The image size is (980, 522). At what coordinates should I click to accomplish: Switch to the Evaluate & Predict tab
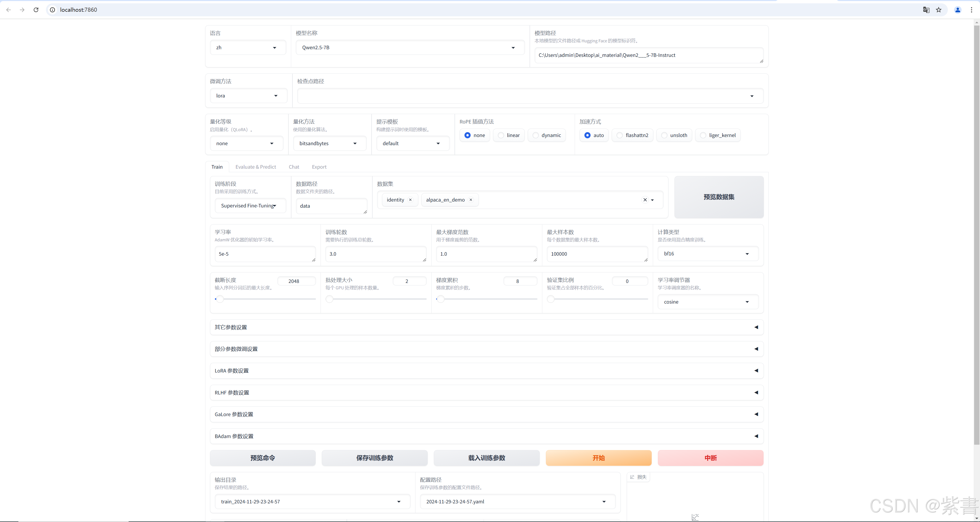pos(255,167)
